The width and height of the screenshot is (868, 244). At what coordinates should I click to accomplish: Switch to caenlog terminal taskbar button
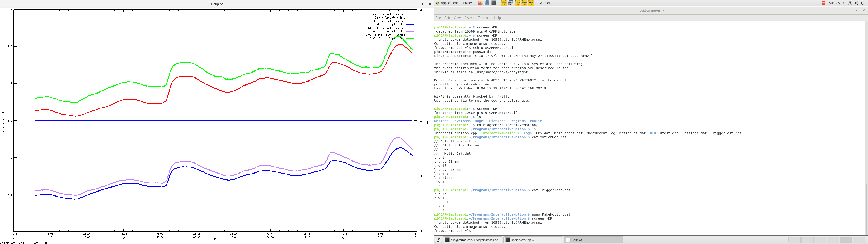point(472,240)
